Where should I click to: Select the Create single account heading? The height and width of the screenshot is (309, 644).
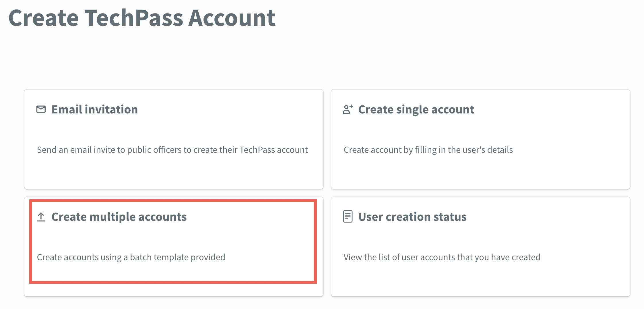click(x=416, y=109)
